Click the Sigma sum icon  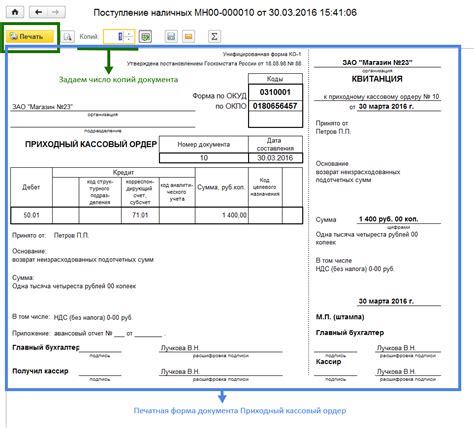click(214, 37)
